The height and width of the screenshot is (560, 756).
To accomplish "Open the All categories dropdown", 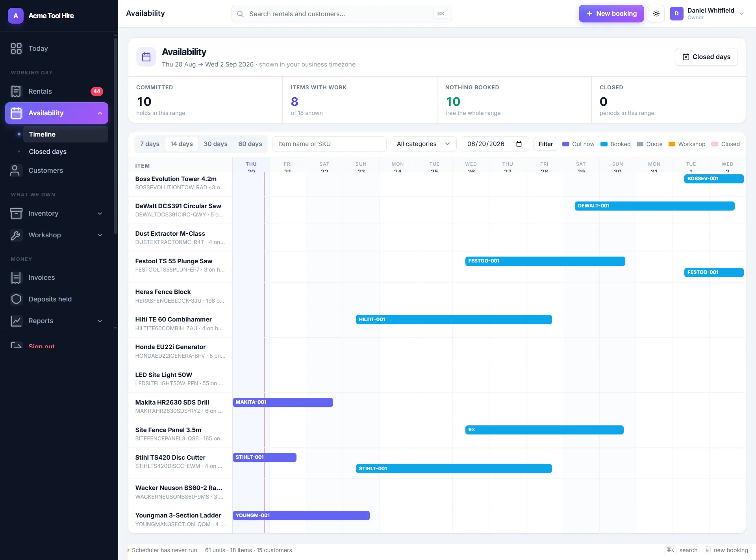I will pos(423,144).
